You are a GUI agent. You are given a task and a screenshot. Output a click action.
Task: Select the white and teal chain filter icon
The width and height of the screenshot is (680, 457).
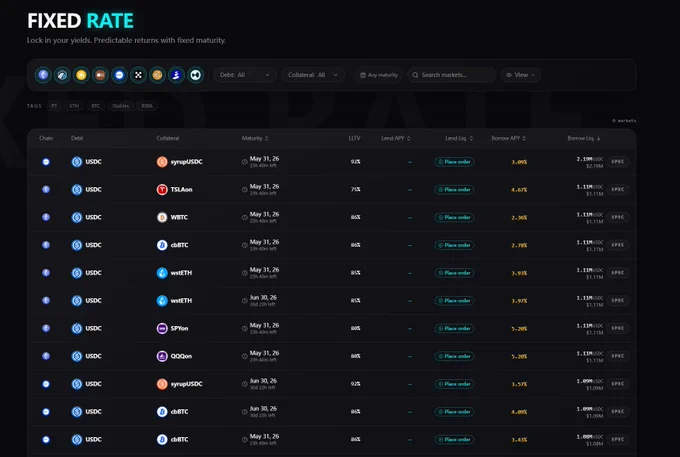pyautogui.click(x=196, y=75)
